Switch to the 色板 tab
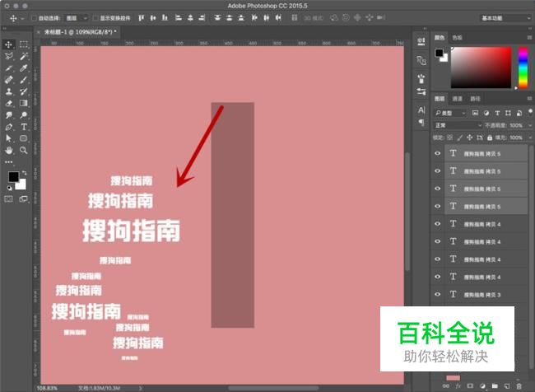 (x=457, y=38)
